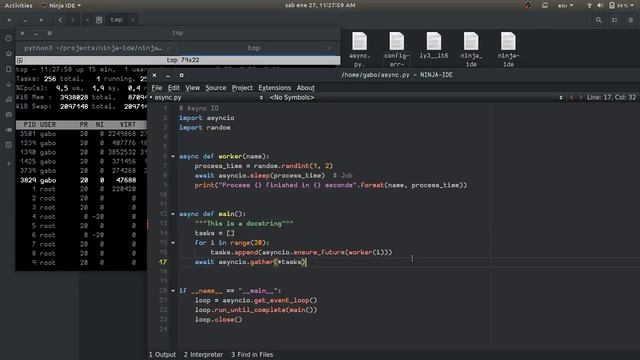
Task: Click search icon in file manager toolbar
Action: pos(598,20)
